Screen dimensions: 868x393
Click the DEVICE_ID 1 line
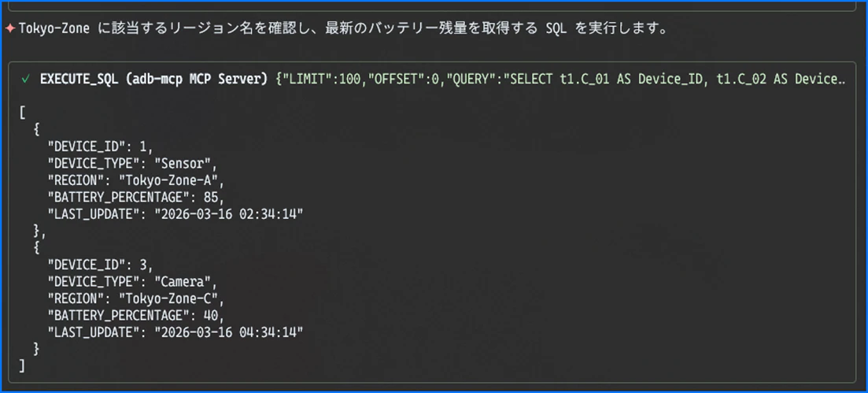(x=100, y=147)
